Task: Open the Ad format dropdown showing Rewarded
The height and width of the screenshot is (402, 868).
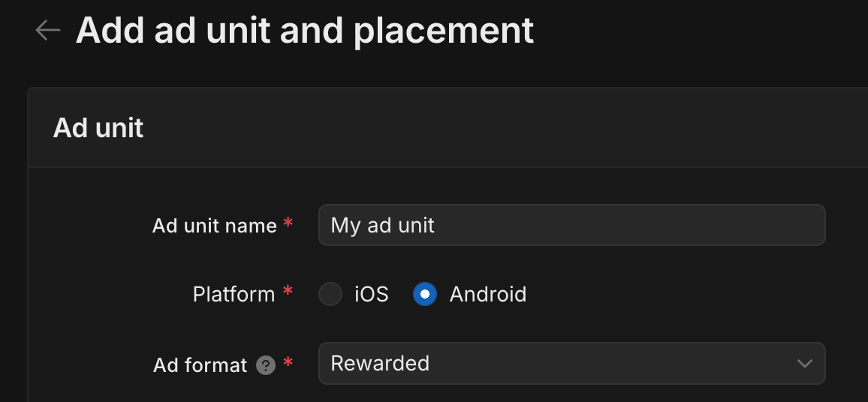Action: click(x=571, y=364)
